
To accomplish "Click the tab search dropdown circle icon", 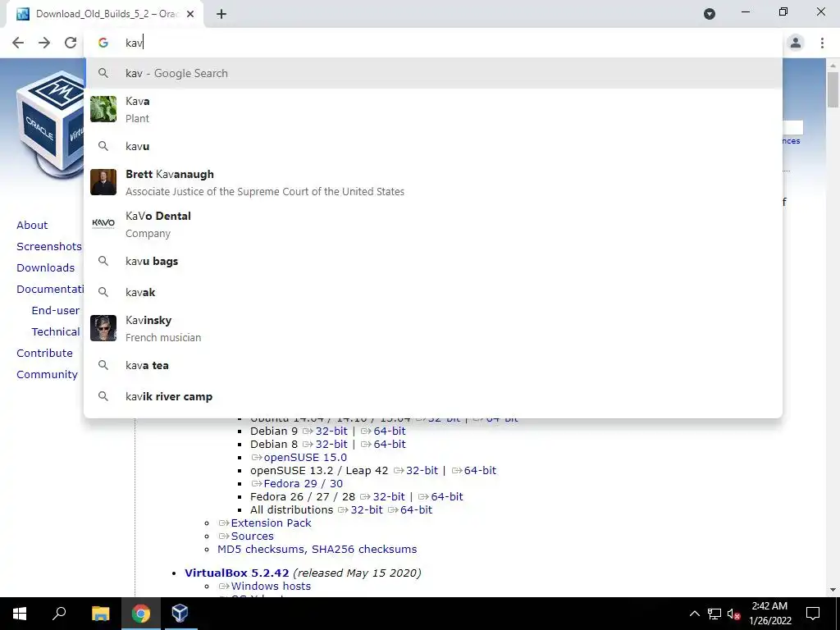I will pos(710,14).
